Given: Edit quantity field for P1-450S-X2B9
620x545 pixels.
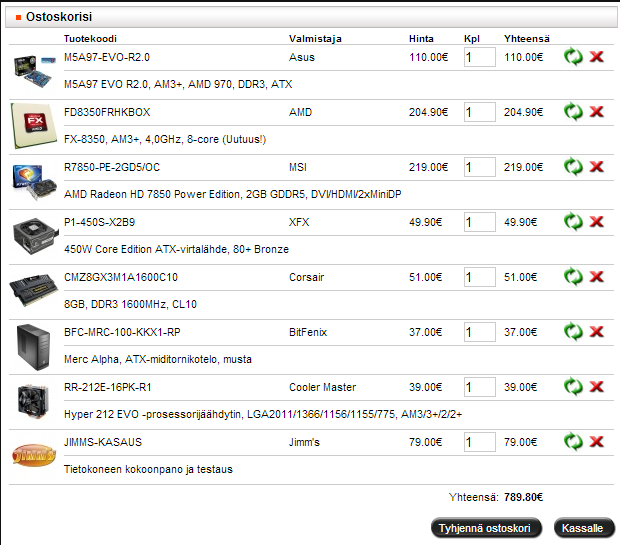Looking at the screenshot, I should coord(480,222).
